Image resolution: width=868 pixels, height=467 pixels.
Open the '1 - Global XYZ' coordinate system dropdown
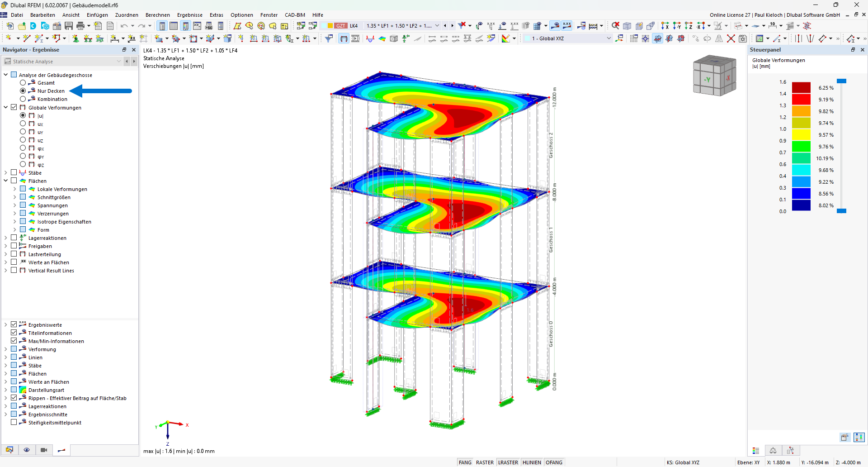click(x=608, y=38)
